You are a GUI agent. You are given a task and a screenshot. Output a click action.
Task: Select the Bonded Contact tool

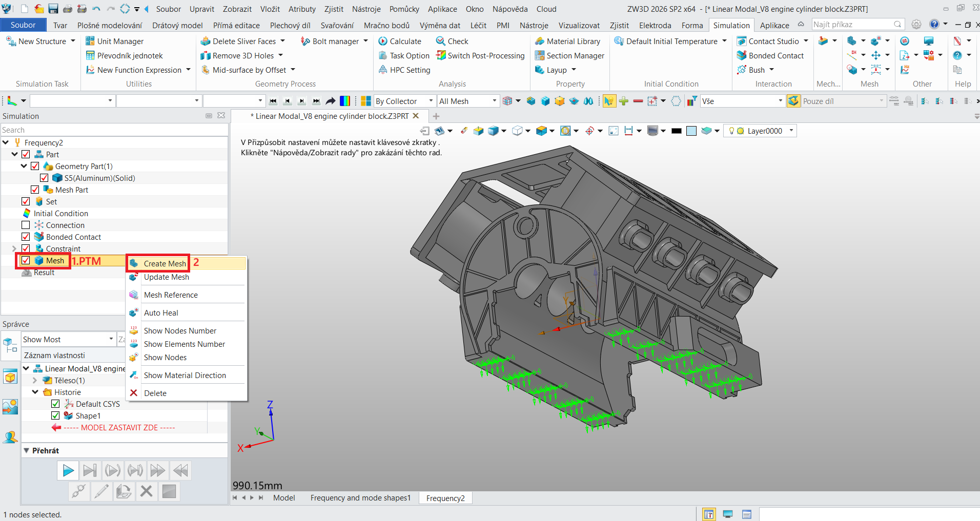coord(770,55)
